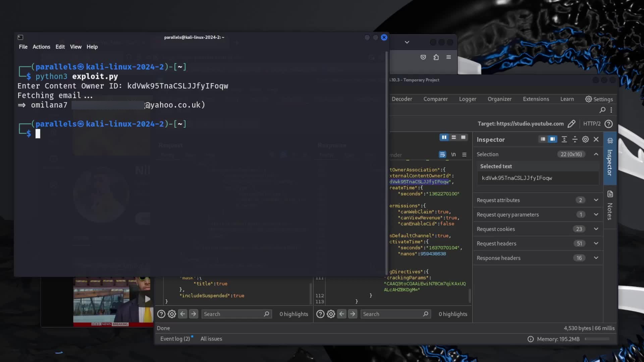644x362 pixels.
Task: Click All issues in the status bar
Action: pos(211,339)
